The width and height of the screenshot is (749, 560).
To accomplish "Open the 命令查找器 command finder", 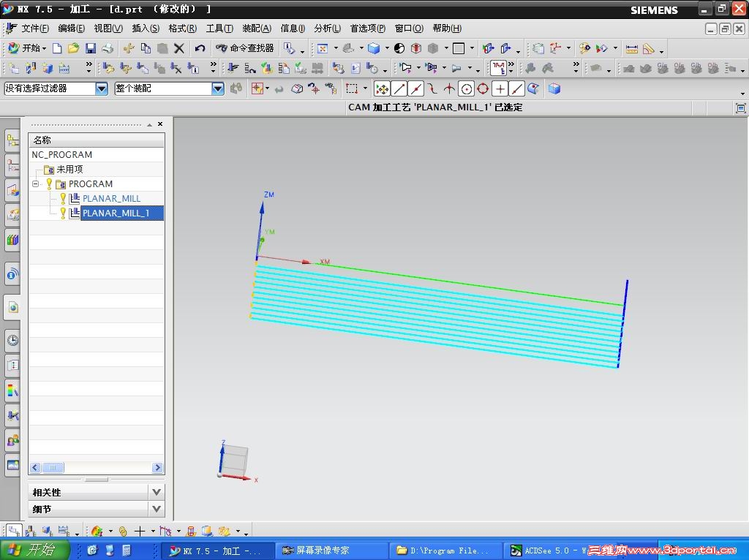I will pos(244,48).
